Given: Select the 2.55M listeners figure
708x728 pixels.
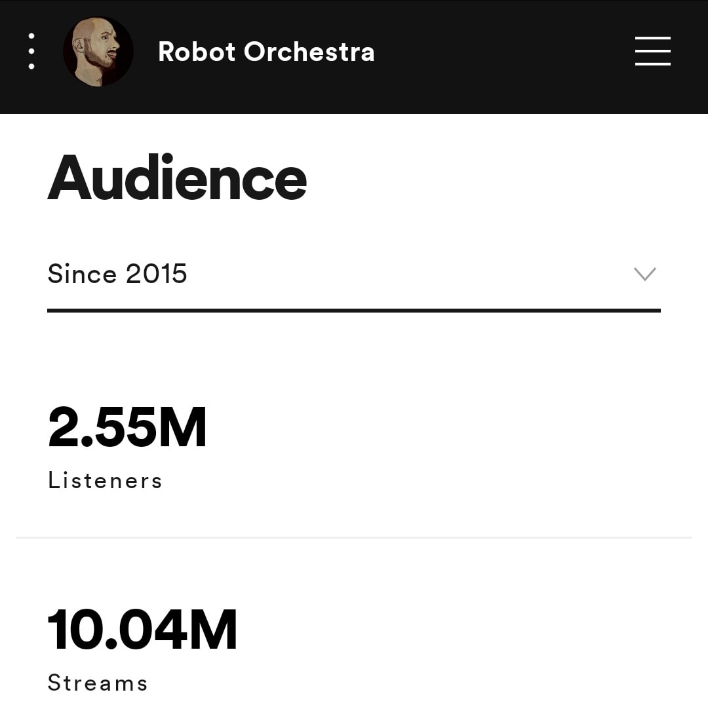Looking at the screenshot, I should tap(127, 427).
